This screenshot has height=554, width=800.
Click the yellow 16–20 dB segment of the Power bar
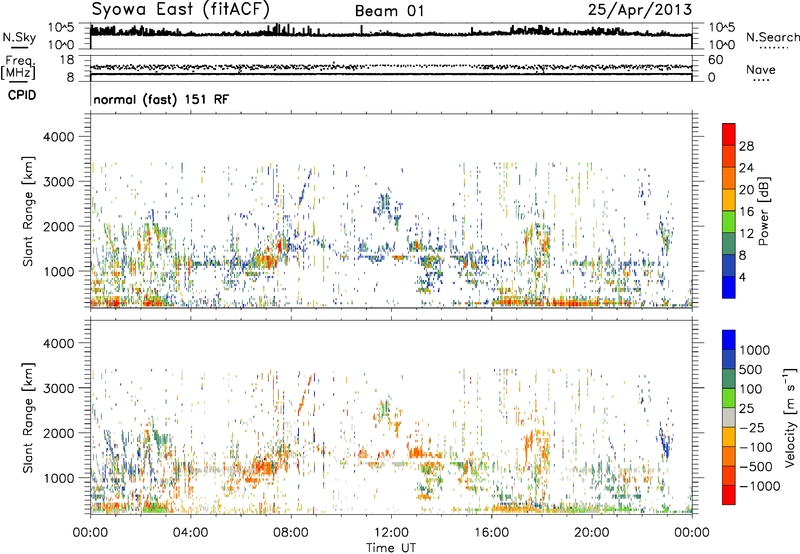pyautogui.click(x=729, y=199)
